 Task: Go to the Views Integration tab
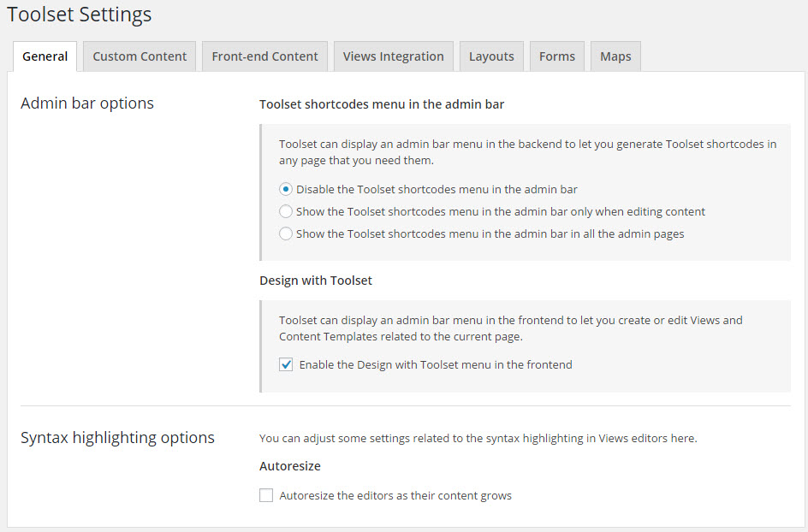pos(393,56)
